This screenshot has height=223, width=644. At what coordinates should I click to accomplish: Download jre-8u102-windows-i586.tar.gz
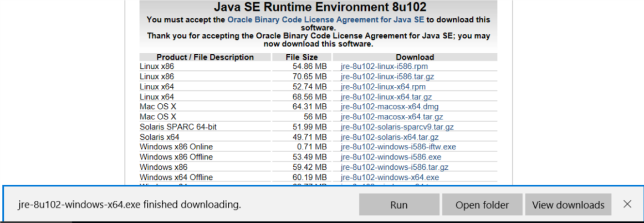394,168
